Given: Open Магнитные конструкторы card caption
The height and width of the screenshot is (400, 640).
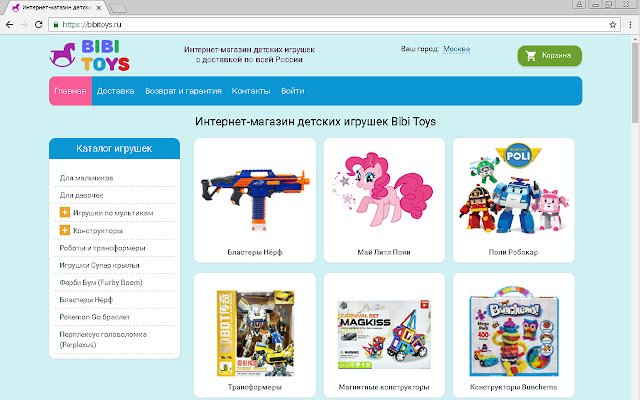Looking at the screenshot, I should [x=384, y=387].
